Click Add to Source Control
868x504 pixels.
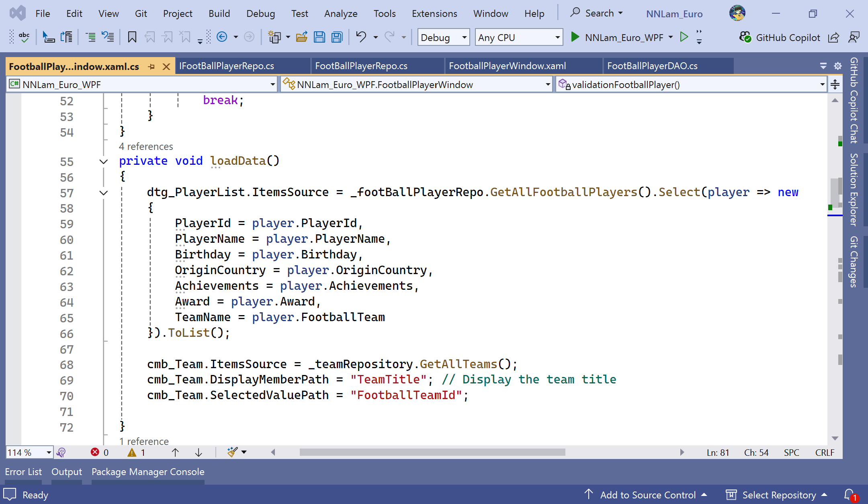pyautogui.click(x=646, y=495)
